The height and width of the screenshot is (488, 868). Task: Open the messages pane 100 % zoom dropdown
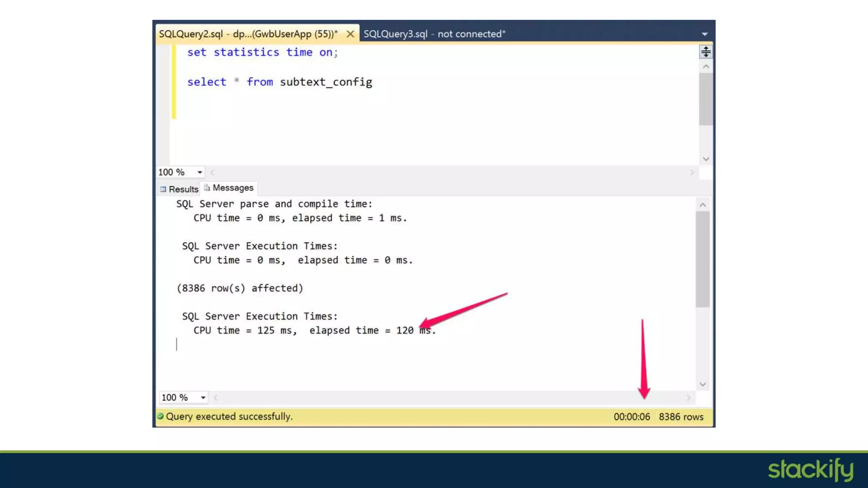point(203,397)
